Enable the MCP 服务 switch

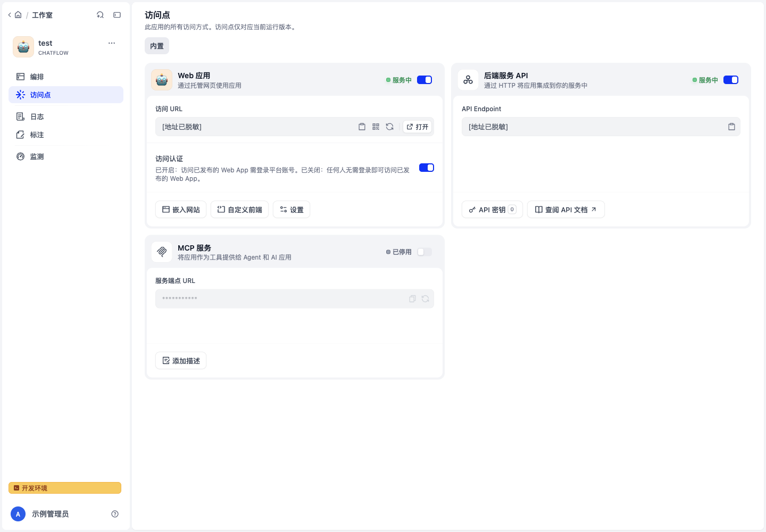pyautogui.click(x=424, y=252)
